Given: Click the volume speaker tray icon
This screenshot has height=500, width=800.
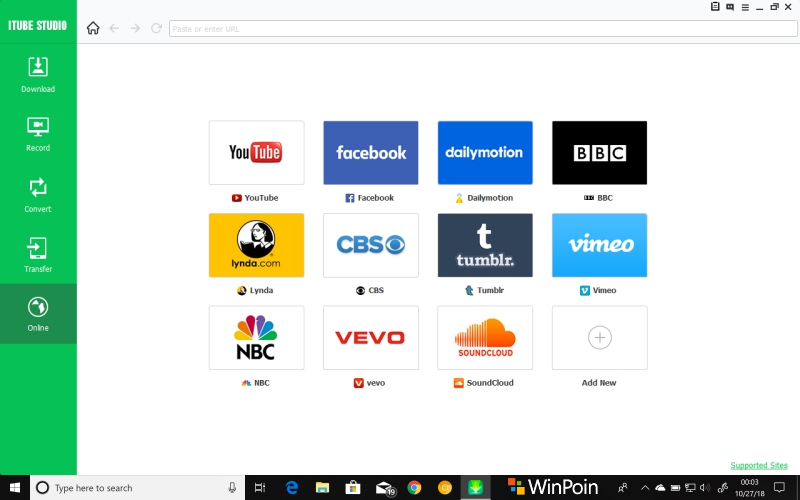Looking at the screenshot, I should click(705, 488).
